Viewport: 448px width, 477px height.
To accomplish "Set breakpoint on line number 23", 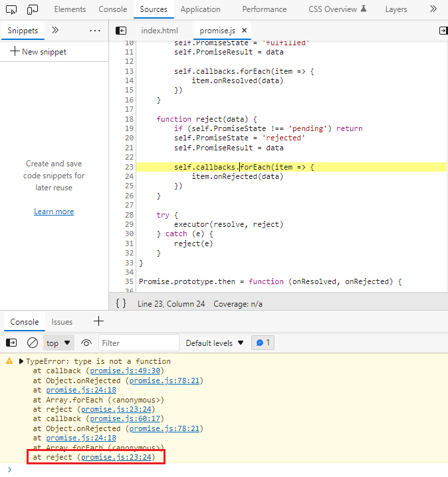I will (x=129, y=167).
